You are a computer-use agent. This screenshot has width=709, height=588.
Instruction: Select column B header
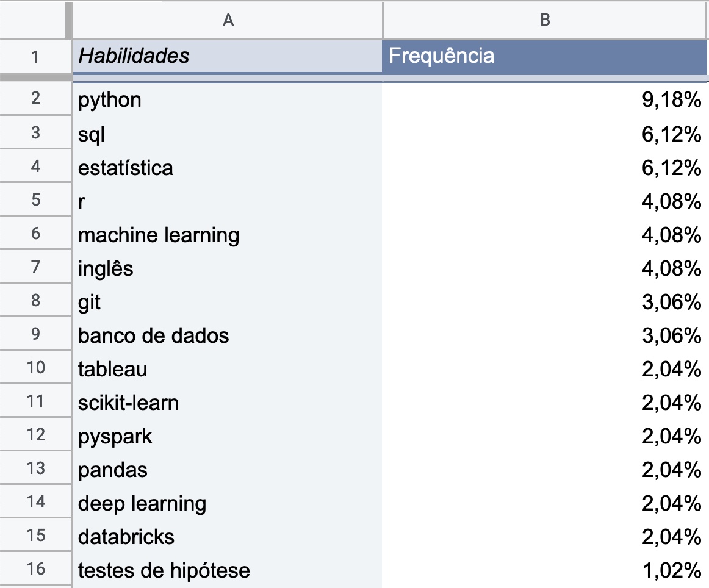[545, 20]
